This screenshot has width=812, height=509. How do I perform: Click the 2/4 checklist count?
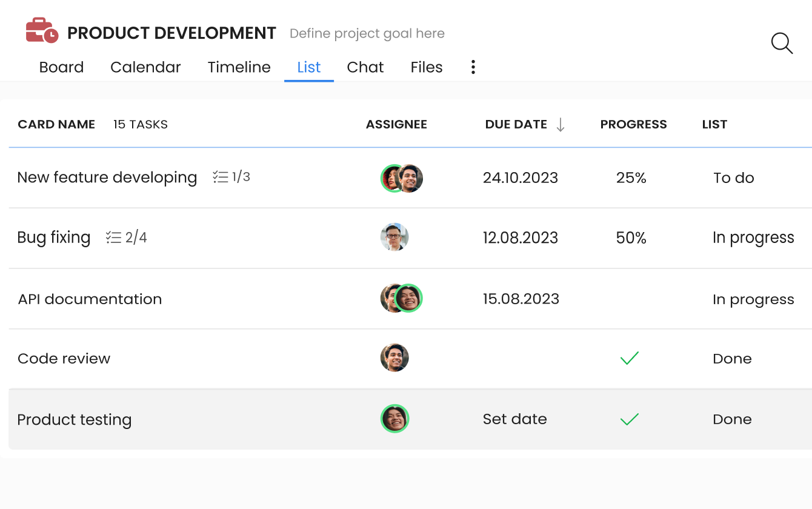pos(136,238)
